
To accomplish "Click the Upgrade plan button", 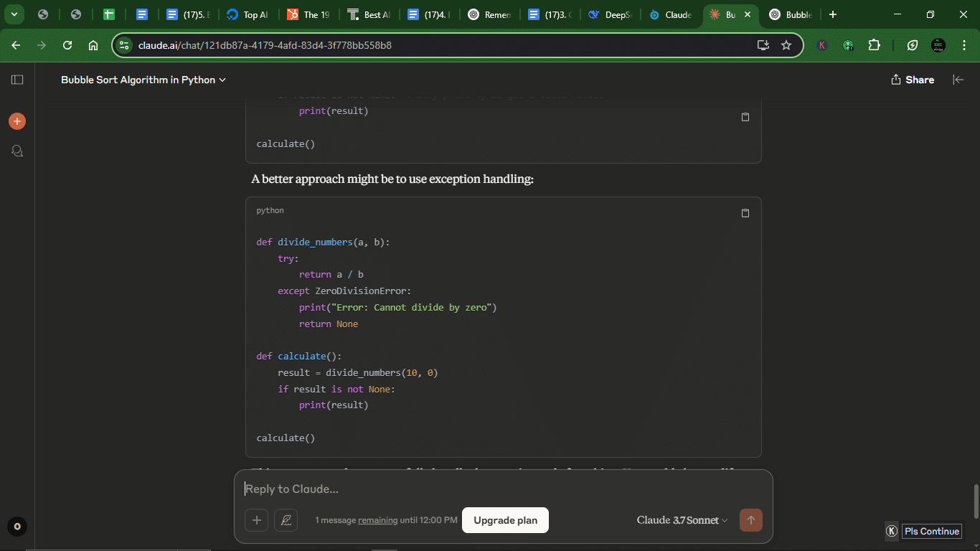I will tap(505, 520).
